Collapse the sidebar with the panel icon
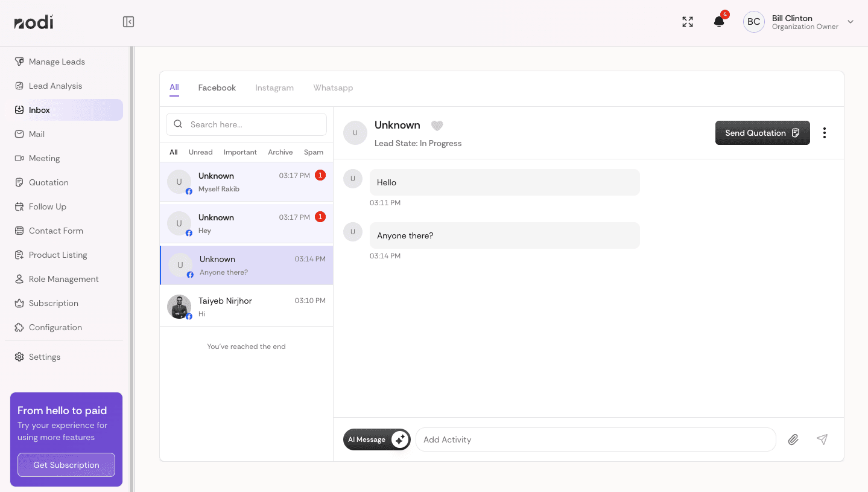The image size is (868, 492). coord(128,22)
